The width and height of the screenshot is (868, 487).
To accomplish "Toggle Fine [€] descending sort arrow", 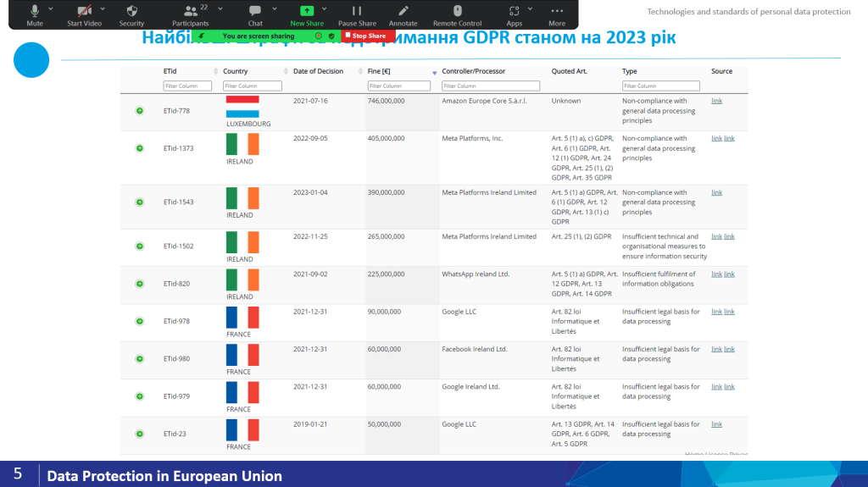I will 435,73.
